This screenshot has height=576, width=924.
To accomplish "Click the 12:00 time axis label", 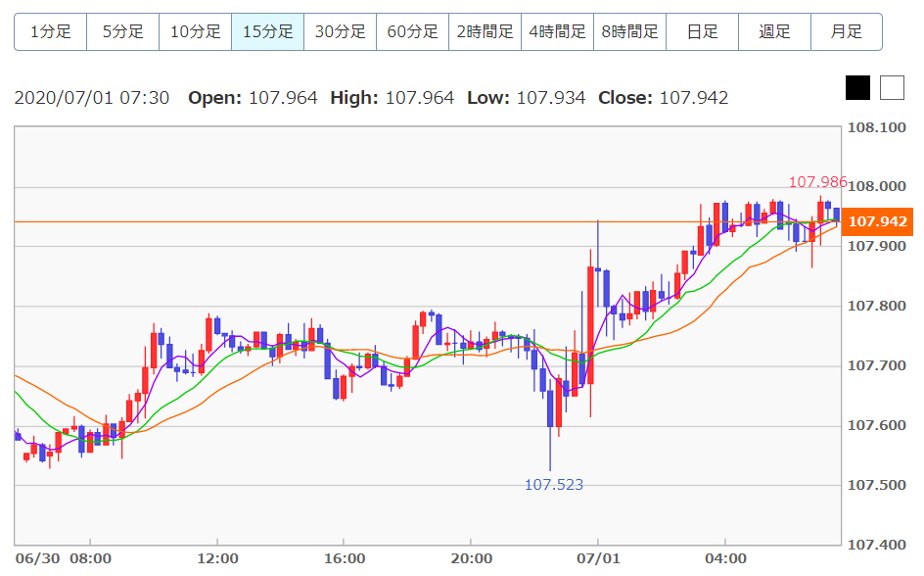I will pos(217,558).
